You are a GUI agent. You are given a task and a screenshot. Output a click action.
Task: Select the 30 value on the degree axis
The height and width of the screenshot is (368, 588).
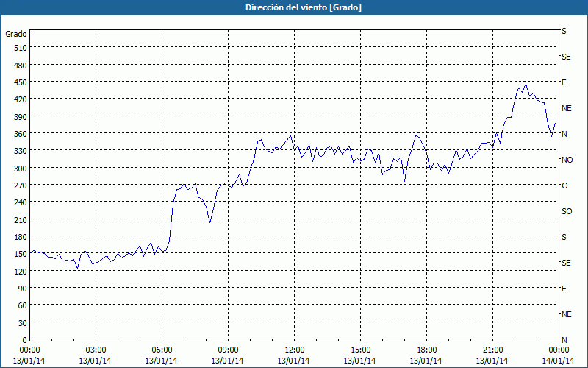23,323
